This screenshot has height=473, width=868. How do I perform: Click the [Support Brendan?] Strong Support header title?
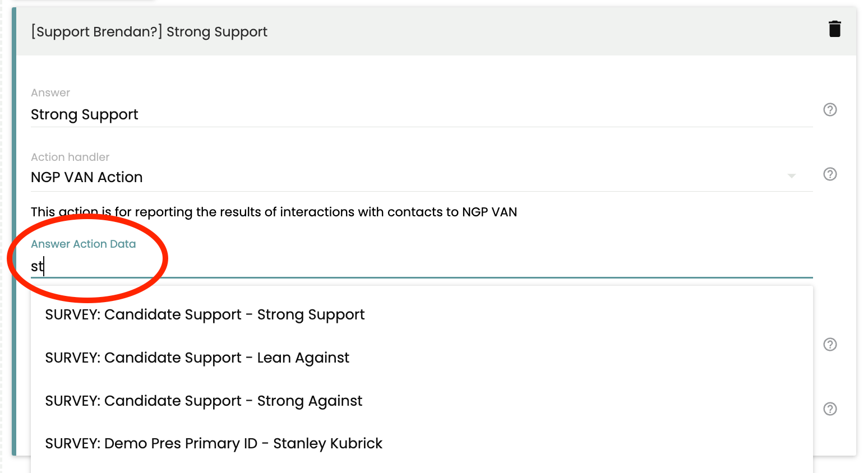pyautogui.click(x=149, y=32)
